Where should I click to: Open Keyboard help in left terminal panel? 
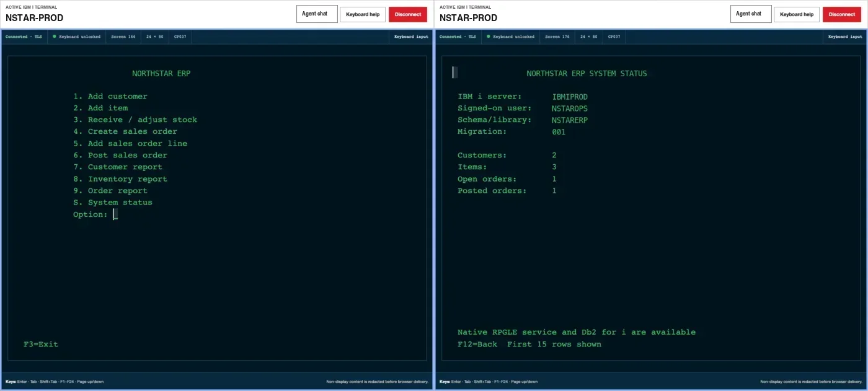click(363, 14)
